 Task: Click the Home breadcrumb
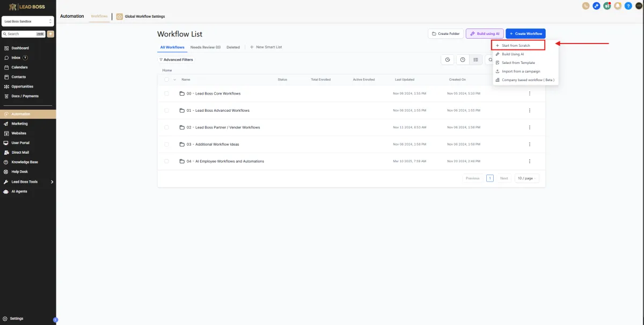coord(167,70)
